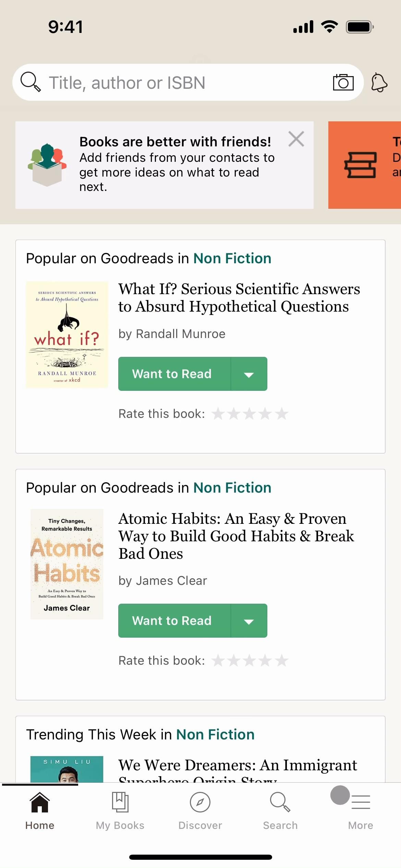
Task: Focus the Title, author or ISBN field
Action: 185,83
